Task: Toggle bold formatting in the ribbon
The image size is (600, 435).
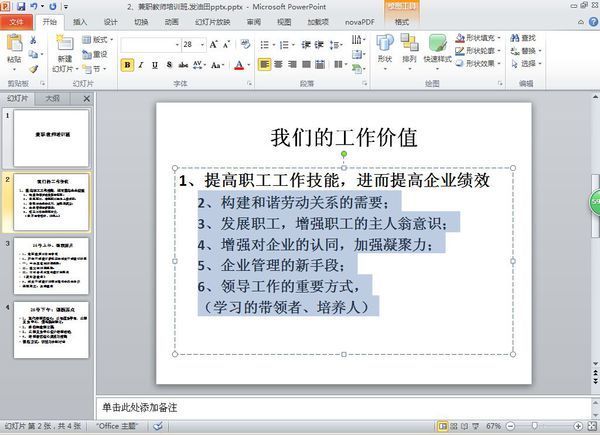Action: pyautogui.click(x=127, y=65)
